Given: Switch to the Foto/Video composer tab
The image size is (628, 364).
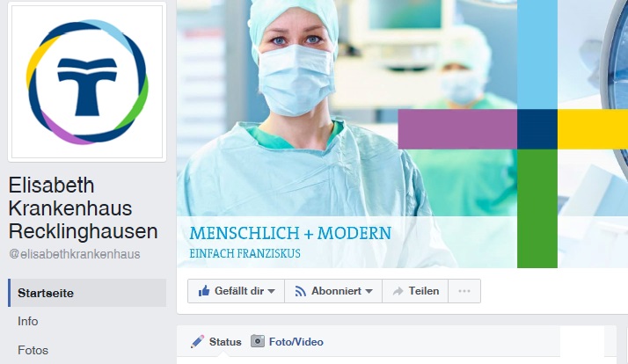Looking at the screenshot, I should click(x=287, y=341).
